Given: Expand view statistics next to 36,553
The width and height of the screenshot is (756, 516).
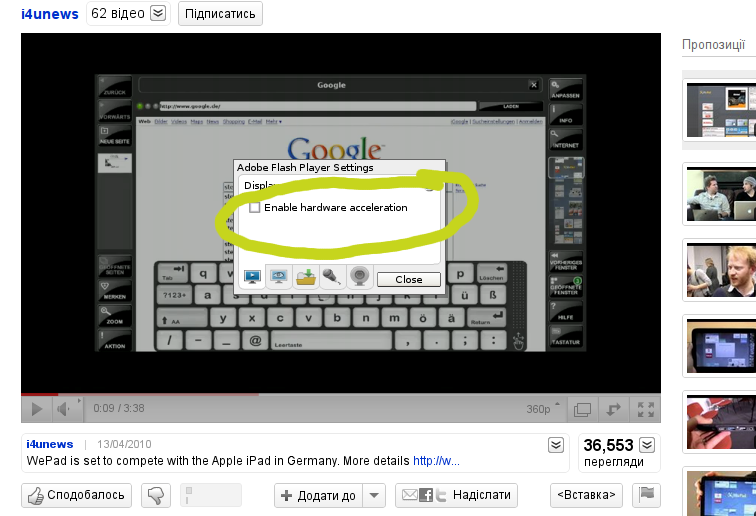Looking at the screenshot, I should 647,445.
